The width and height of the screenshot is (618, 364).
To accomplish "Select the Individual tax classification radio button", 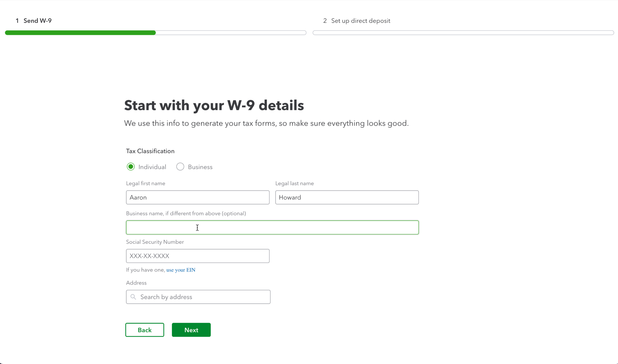I will [x=131, y=167].
